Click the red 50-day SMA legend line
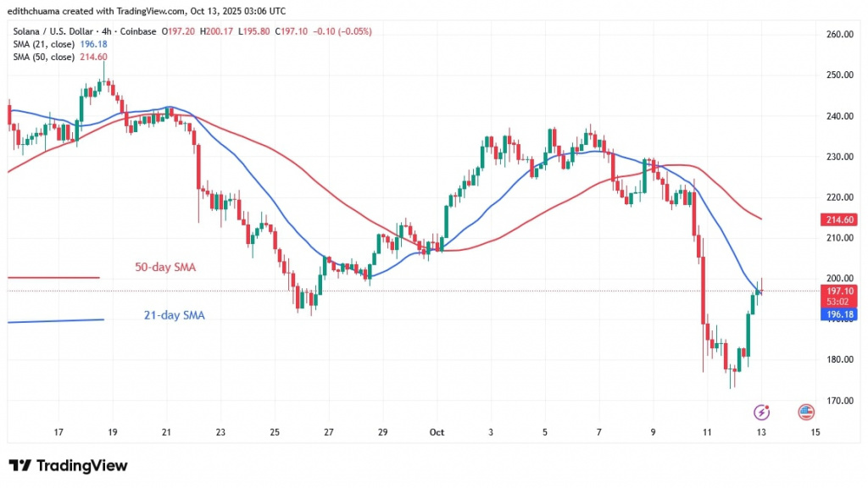This screenshot has height=488, width=868. [x=53, y=277]
